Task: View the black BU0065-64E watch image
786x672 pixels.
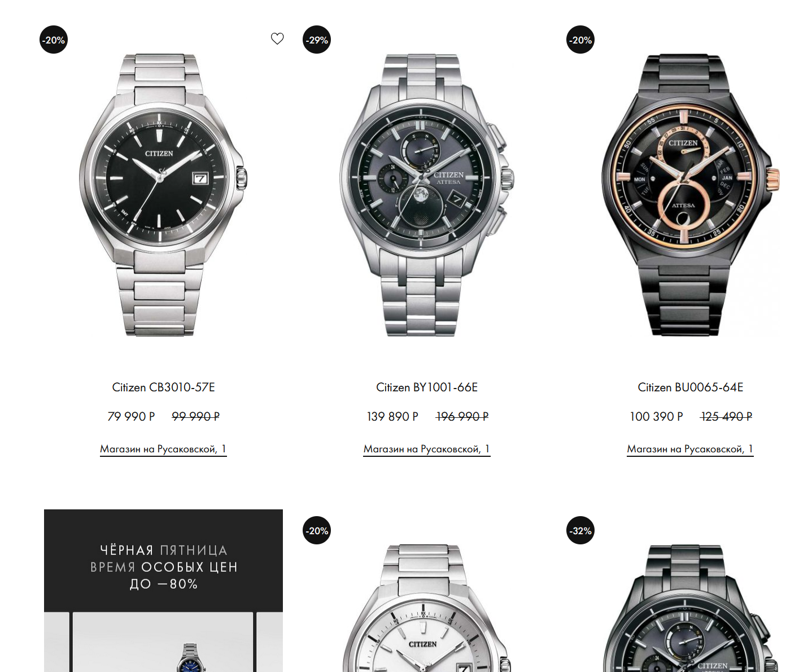Action: click(x=690, y=195)
